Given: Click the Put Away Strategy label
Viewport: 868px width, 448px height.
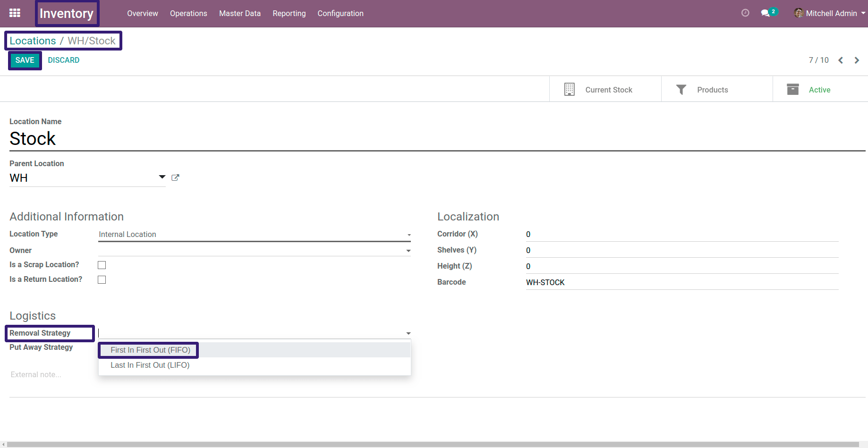Looking at the screenshot, I should [x=41, y=347].
